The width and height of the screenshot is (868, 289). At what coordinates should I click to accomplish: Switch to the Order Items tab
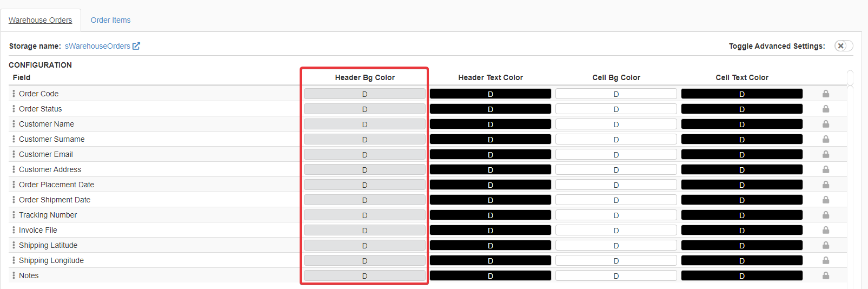[110, 20]
